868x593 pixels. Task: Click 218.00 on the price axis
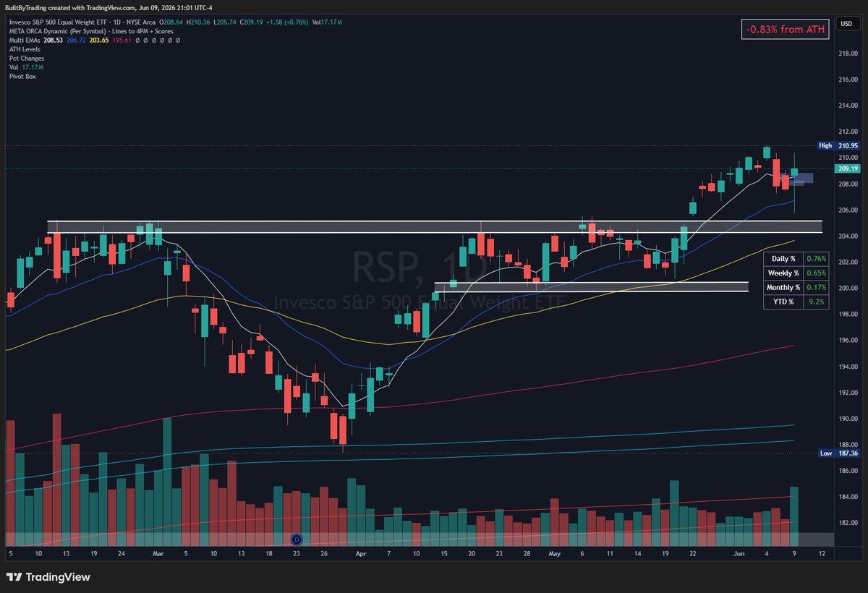848,54
